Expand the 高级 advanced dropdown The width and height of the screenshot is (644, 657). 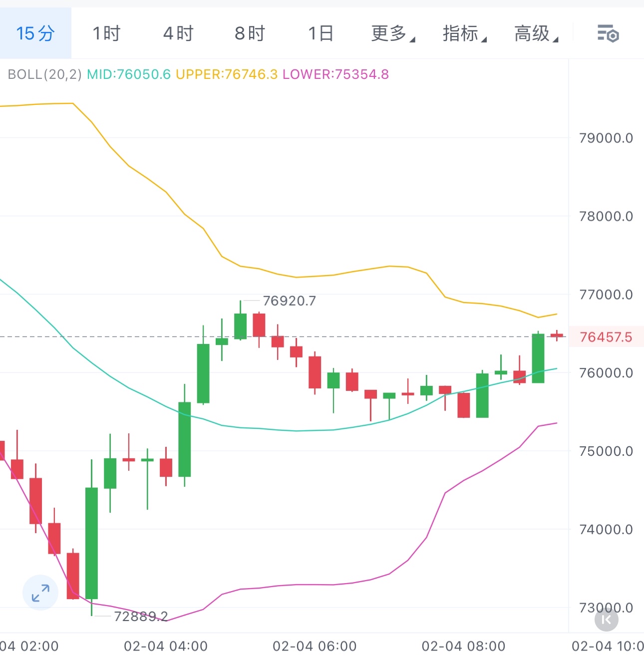(536, 33)
